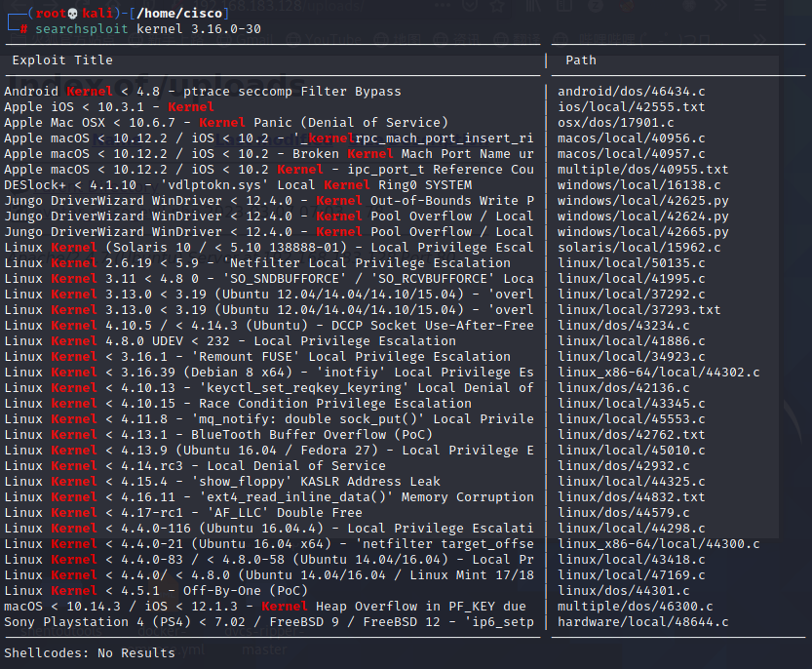Click path ios/local/42555.txt
This screenshot has height=669, width=812.
632,107
